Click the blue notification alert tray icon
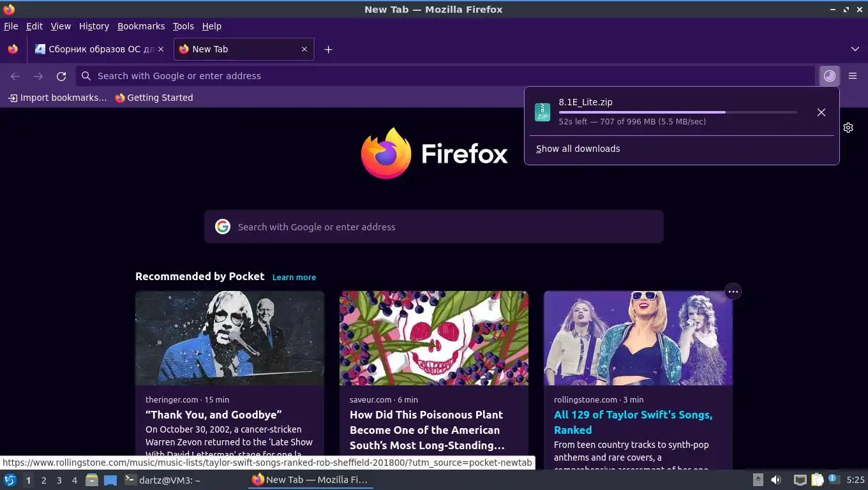868x490 pixels. coord(833,479)
